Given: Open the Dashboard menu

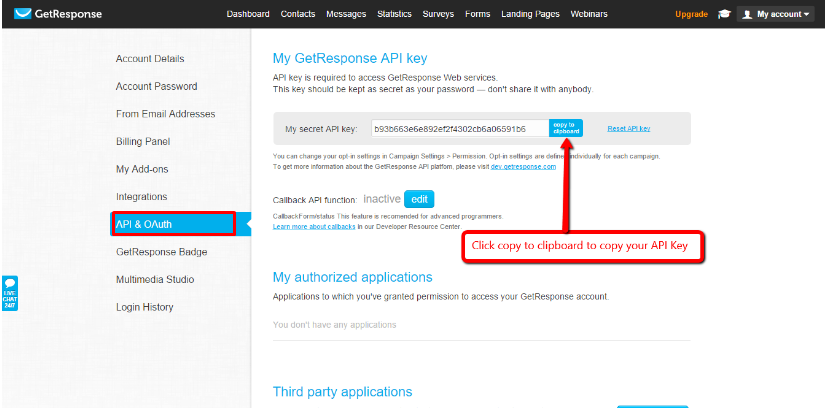Looking at the screenshot, I should 248,14.
